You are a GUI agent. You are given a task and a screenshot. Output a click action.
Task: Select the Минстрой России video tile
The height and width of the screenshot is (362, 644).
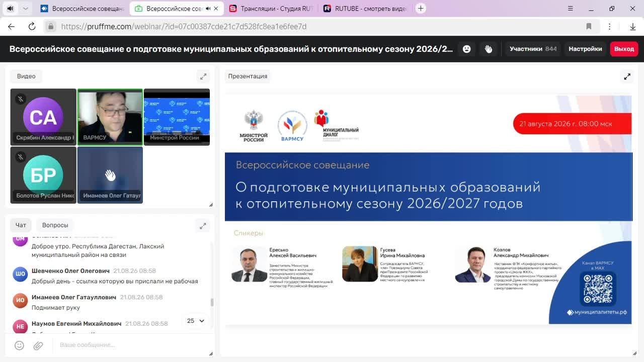tap(177, 117)
